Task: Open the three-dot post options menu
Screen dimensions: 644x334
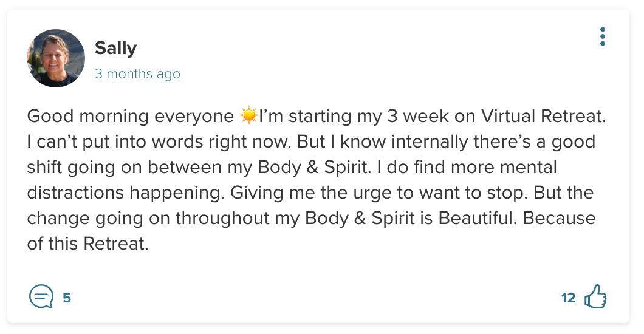Action: (602, 36)
